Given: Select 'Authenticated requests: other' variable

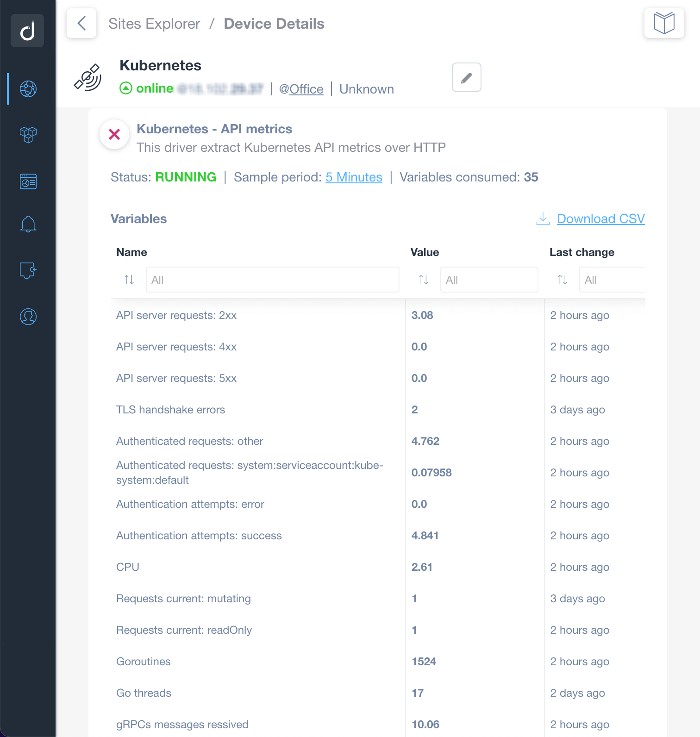Looking at the screenshot, I should click(x=189, y=441).
